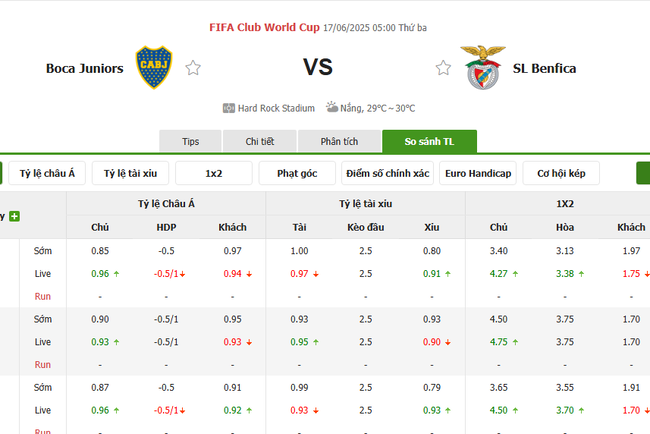Select the Euro Handicap filter

coord(478,173)
